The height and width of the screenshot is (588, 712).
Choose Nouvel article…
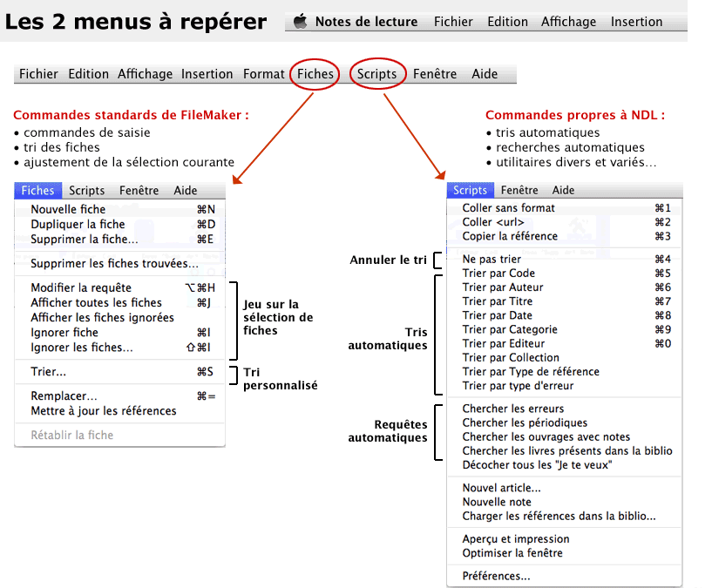[x=565, y=488]
